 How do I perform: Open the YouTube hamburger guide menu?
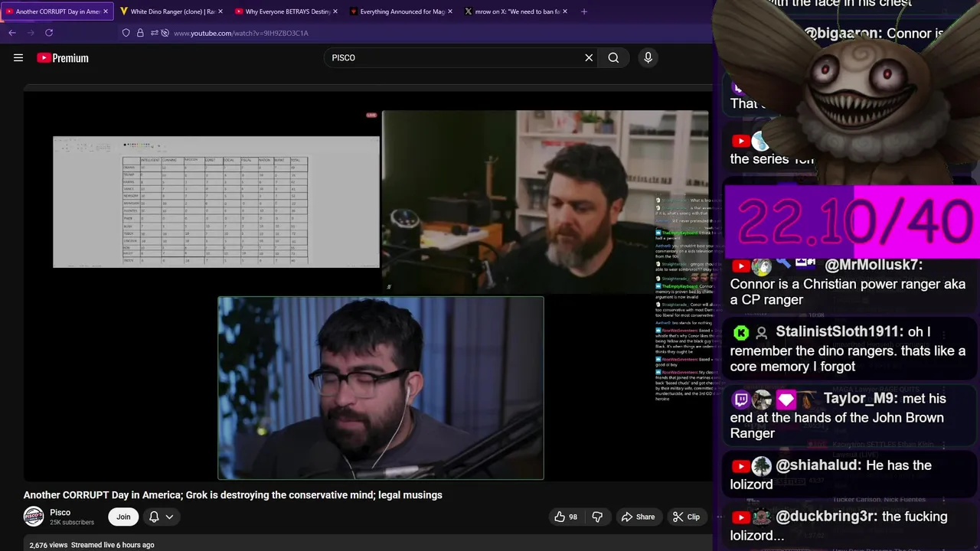(18, 57)
